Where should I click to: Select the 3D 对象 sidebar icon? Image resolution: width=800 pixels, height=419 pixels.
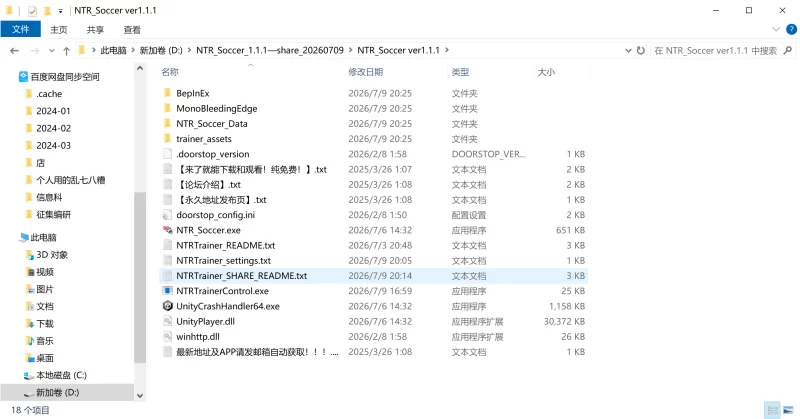tap(30, 255)
